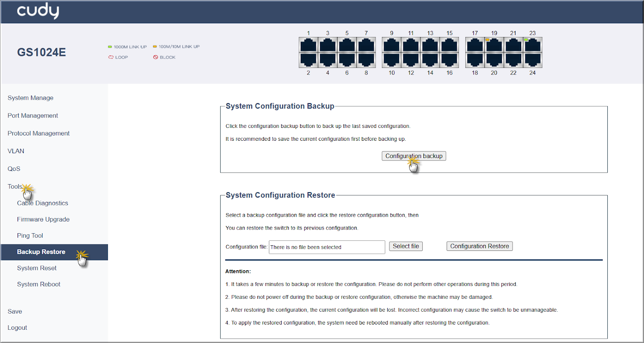
Task: Click the green 1000M LINK UP legend icon
Action: (110, 47)
